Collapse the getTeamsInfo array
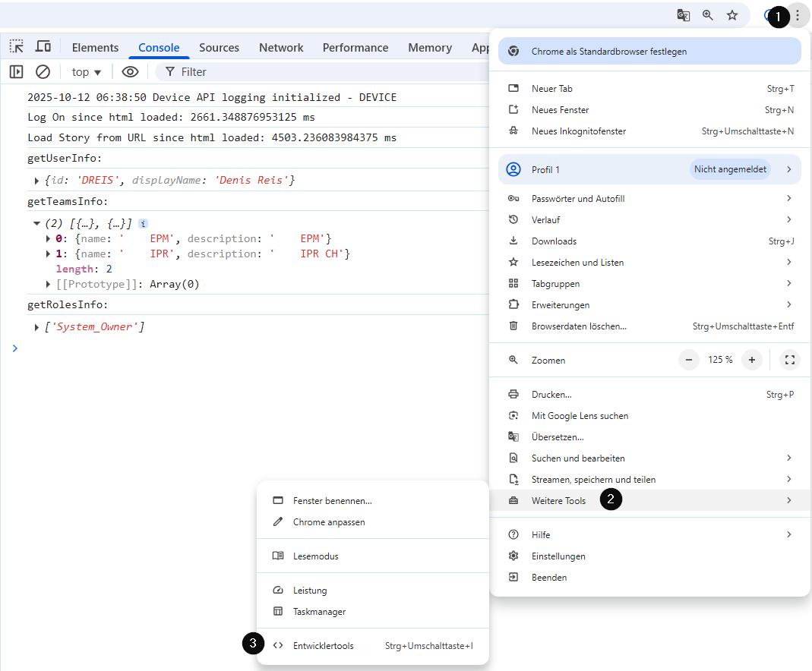 (36, 224)
